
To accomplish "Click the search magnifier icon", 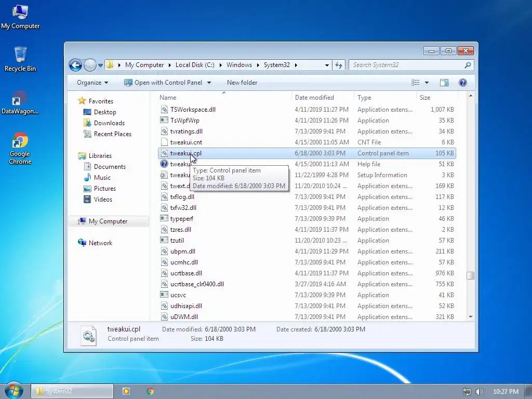I will pos(468,65).
